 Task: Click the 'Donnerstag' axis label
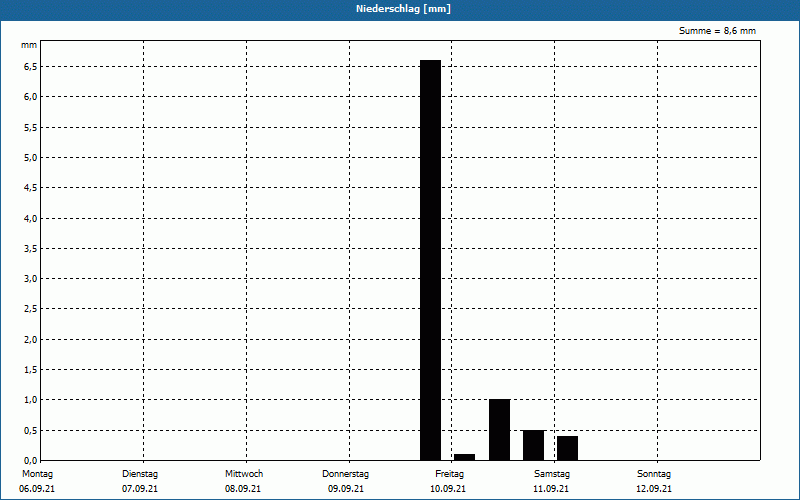coord(345,474)
